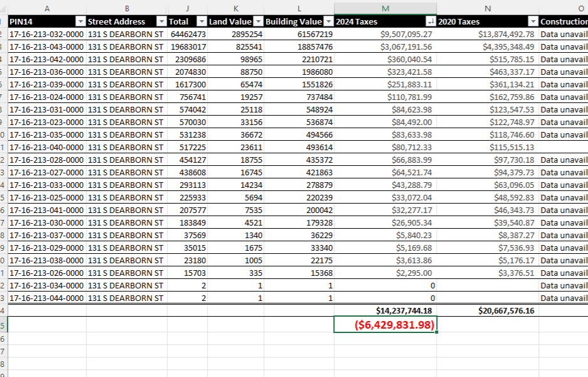This screenshot has width=588, height=377.
Task: Select Total value 19683017
Action: (x=187, y=46)
